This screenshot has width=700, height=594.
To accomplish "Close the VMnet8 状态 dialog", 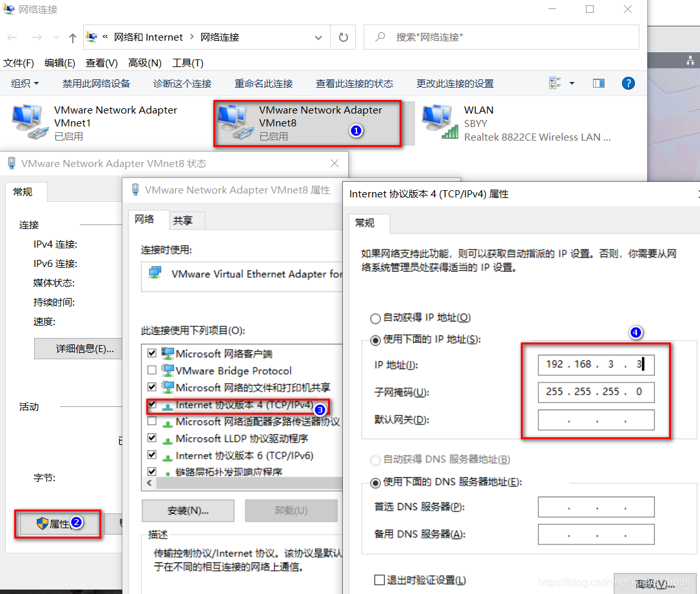I will (335, 163).
